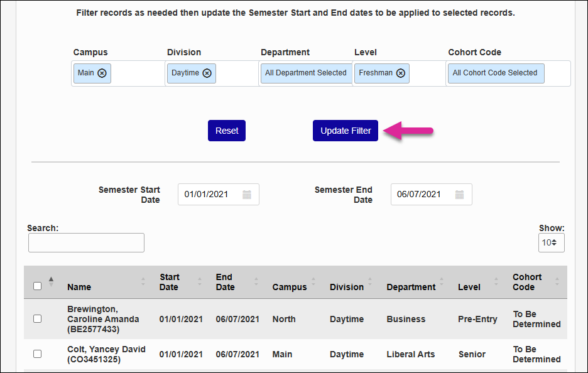Open the Semester End Date calendar picker
Viewport: 588px width, 373px height.
459,195
